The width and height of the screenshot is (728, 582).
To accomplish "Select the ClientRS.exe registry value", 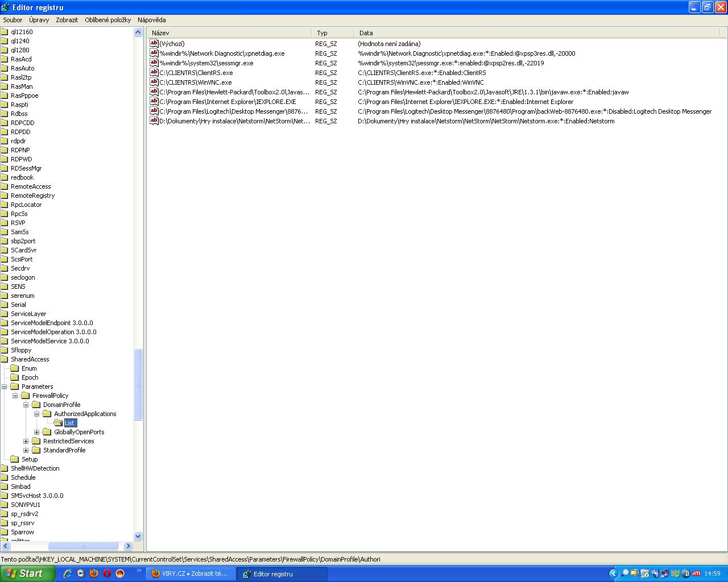I will 196,73.
